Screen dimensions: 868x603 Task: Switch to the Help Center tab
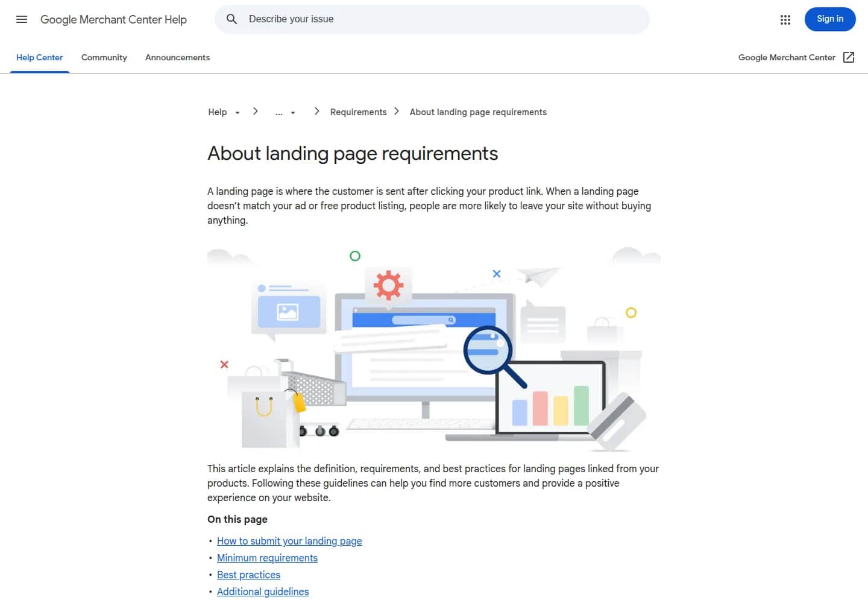(x=39, y=57)
